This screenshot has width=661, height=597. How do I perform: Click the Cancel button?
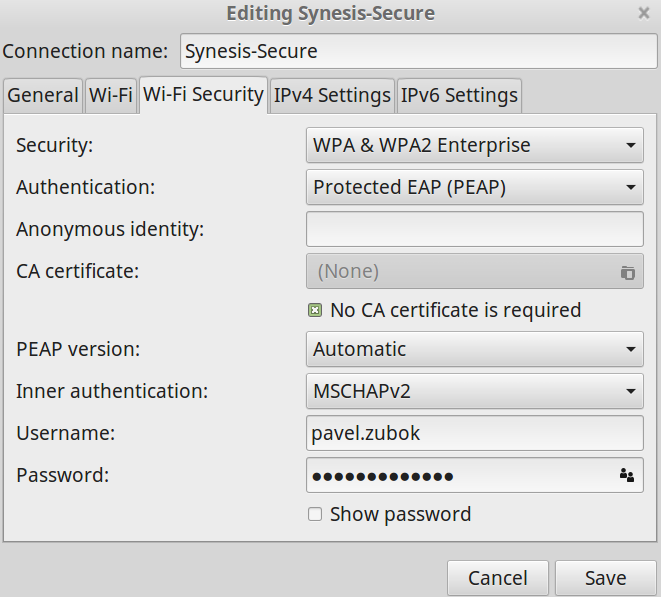(x=498, y=578)
